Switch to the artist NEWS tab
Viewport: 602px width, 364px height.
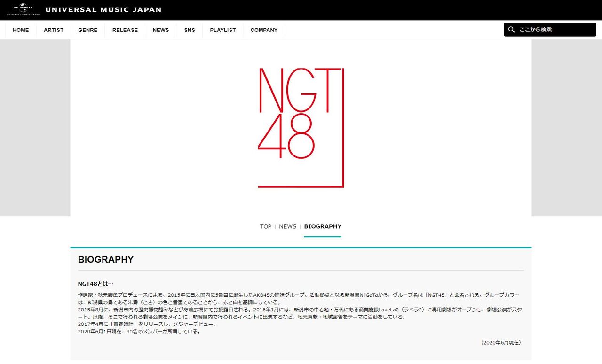pyautogui.click(x=288, y=226)
